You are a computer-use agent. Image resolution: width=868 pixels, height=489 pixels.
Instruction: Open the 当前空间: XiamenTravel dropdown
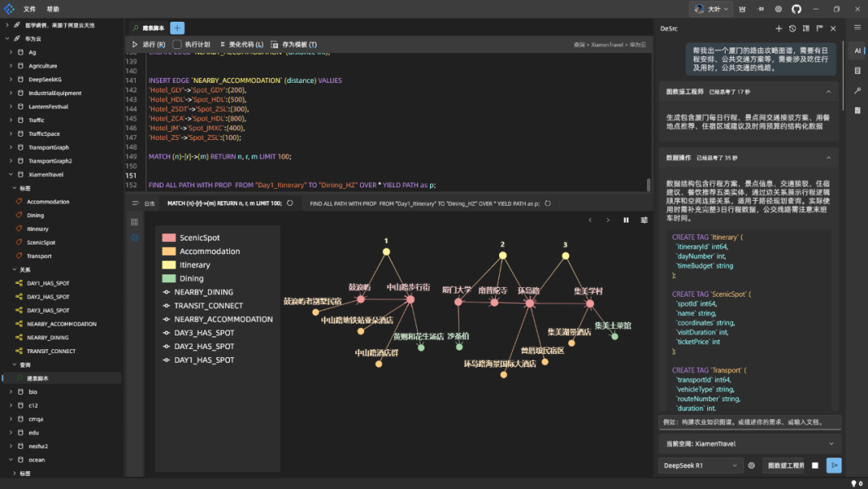click(750, 444)
